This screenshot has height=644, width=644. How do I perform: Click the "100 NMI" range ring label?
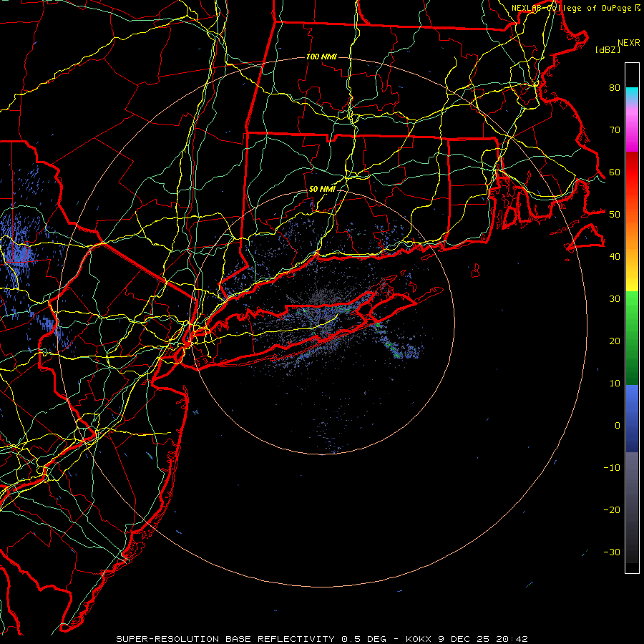pyautogui.click(x=321, y=57)
